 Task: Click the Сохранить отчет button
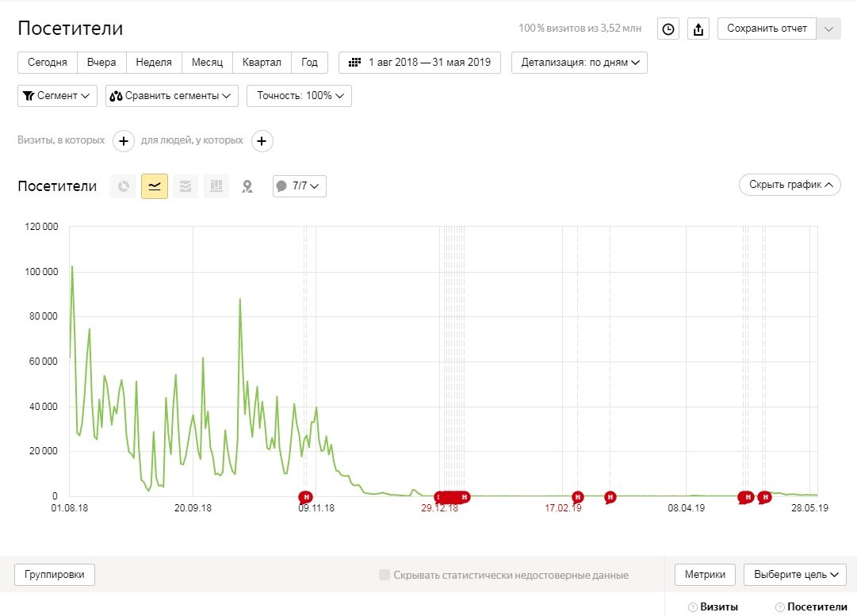coord(767,29)
